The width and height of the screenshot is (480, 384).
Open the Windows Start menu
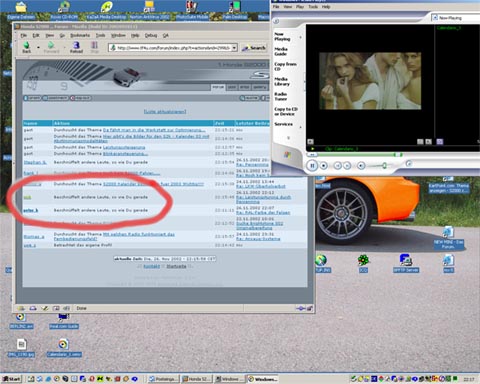coord(11,379)
